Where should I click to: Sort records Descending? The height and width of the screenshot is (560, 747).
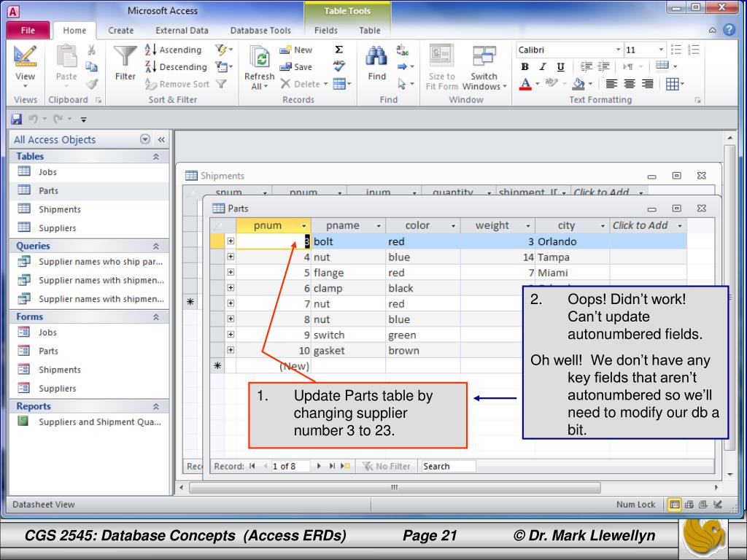pyautogui.click(x=176, y=66)
